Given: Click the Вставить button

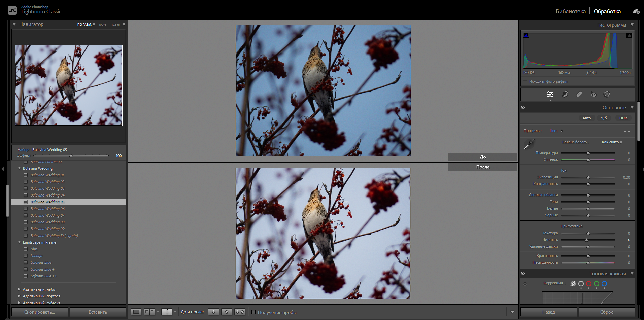Looking at the screenshot, I should pos(98,312).
